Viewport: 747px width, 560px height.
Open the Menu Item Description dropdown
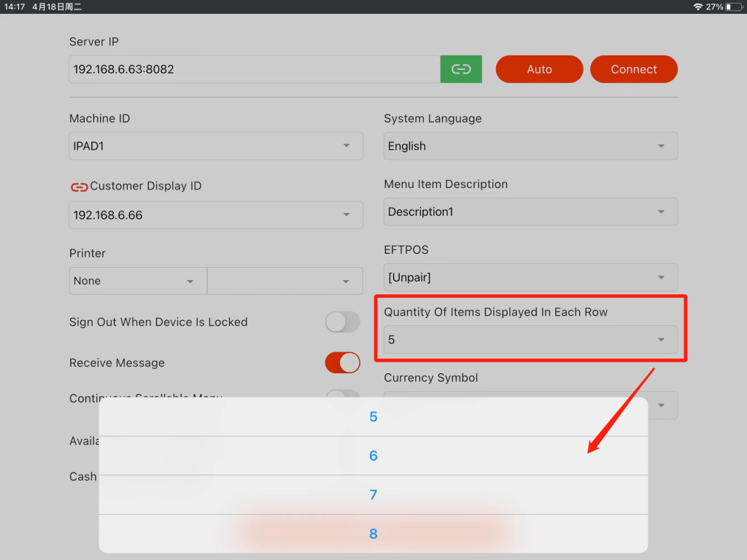coord(530,211)
